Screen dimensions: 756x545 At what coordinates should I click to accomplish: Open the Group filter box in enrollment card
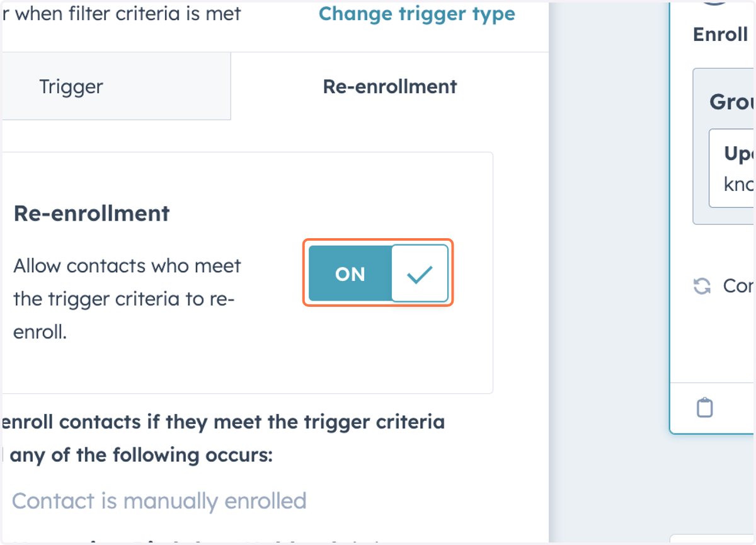[x=724, y=146]
